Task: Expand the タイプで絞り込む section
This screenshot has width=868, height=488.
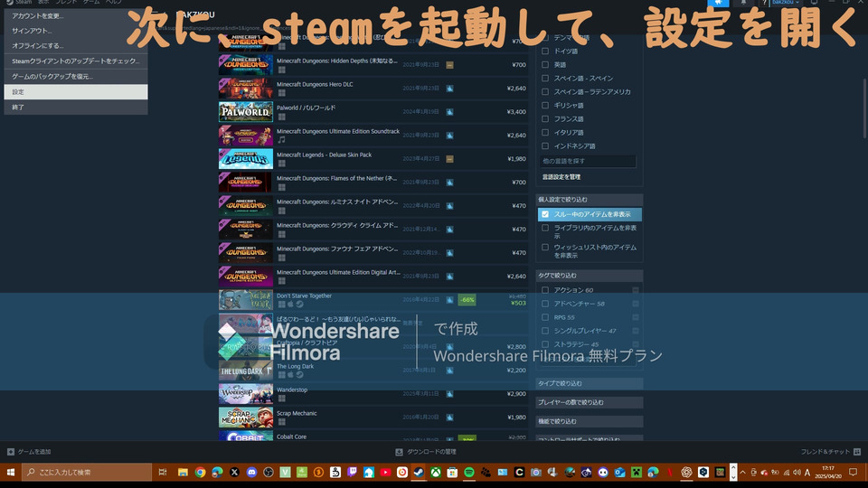Action: tap(590, 383)
